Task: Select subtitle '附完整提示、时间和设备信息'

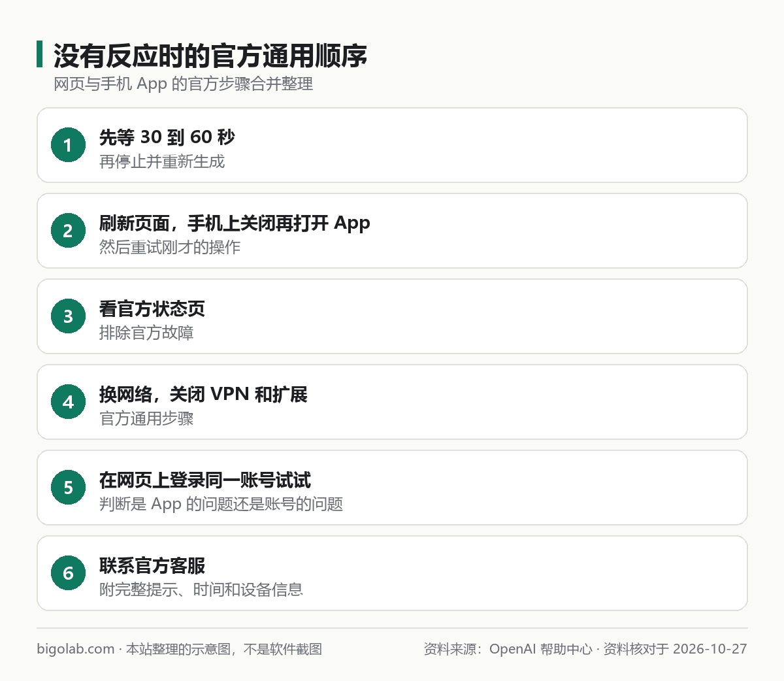Action: pos(201,590)
